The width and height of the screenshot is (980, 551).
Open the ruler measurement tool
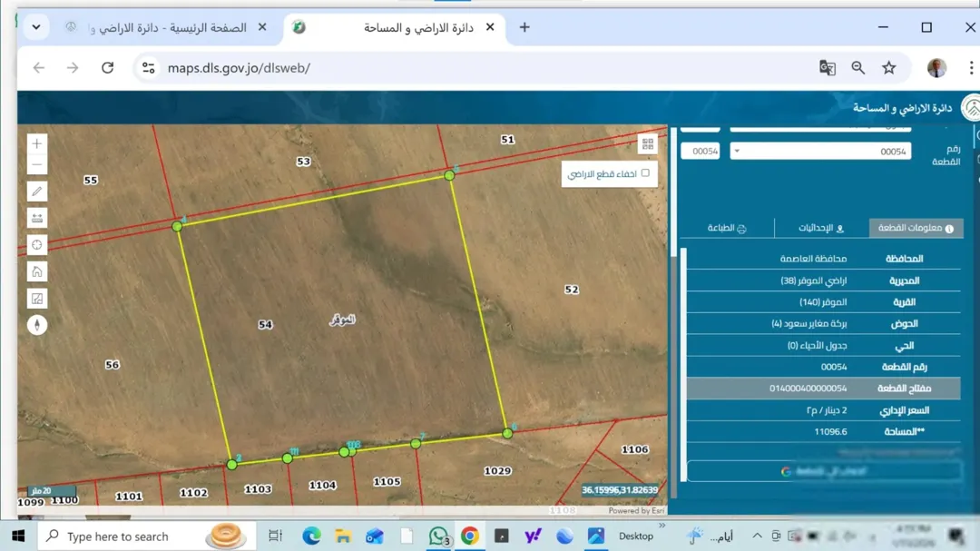37,218
